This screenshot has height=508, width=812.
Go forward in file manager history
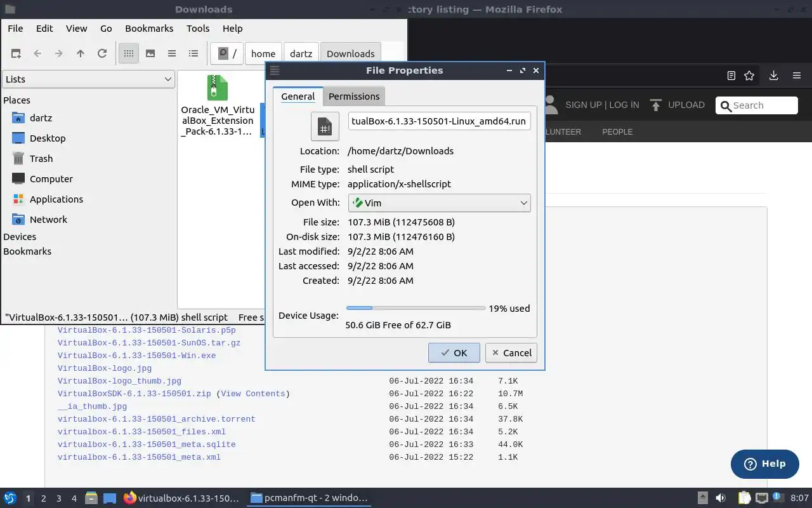59,53
